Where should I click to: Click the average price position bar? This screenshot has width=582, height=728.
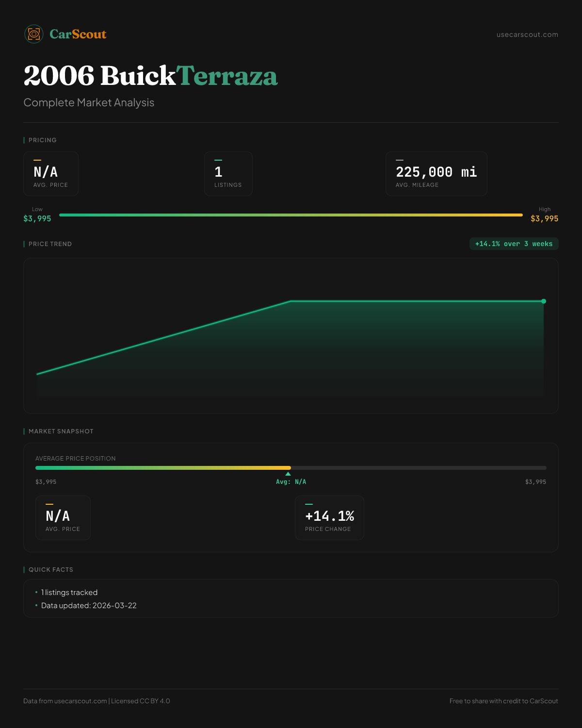pyautogui.click(x=291, y=468)
